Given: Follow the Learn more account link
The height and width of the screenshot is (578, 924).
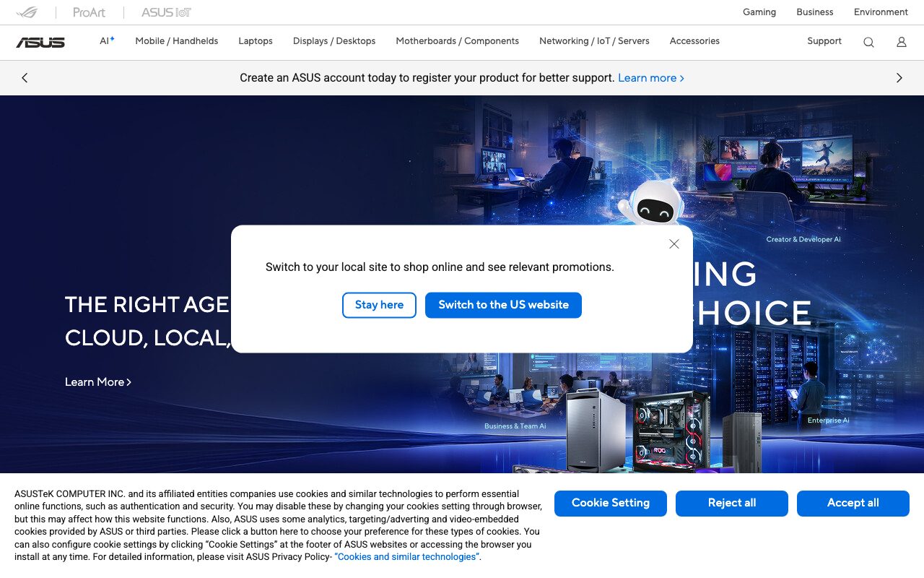Looking at the screenshot, I should [x=651, y=78].
